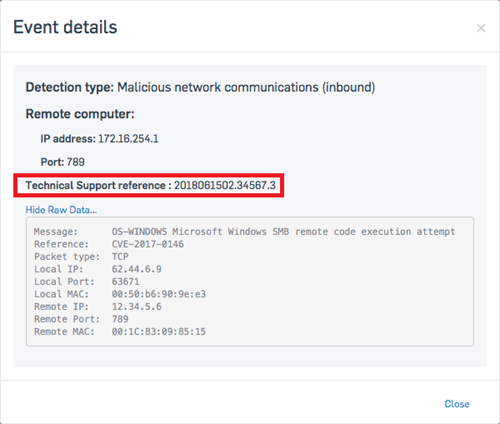This screenshot has height=424, width=500.
Task: Select the Event details heading
Action: click(x=65, y=27)
